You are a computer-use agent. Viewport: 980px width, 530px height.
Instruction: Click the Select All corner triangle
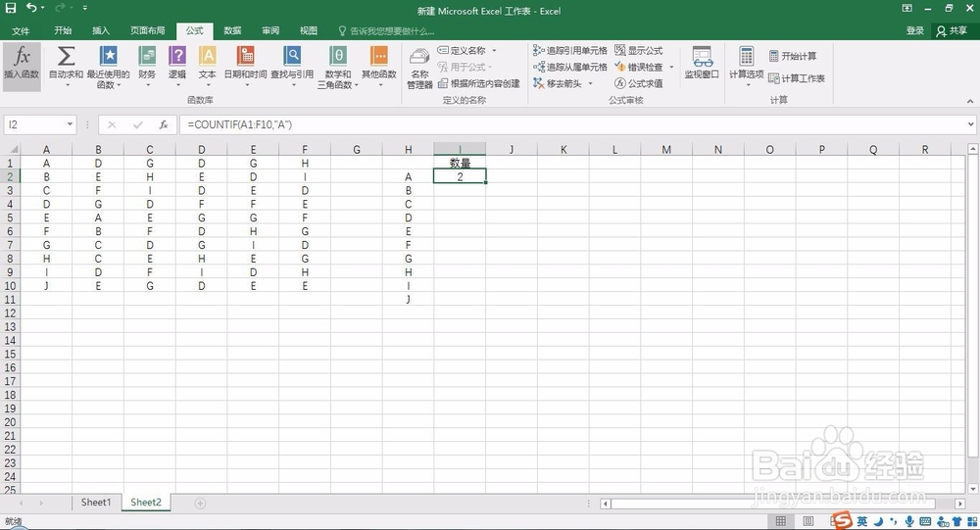pos(11,149)
